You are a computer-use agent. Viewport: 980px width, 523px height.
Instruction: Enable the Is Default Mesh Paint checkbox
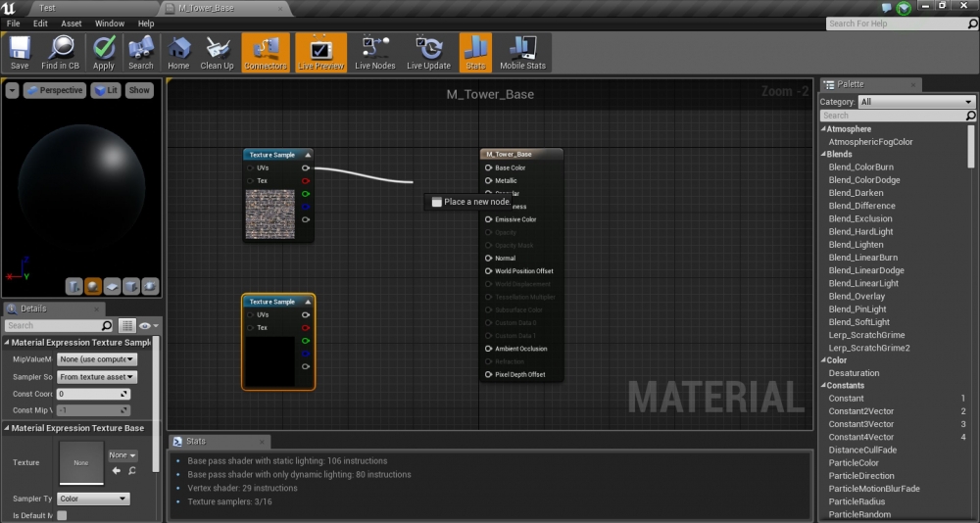pyautogui.click(x=62, y=515)
